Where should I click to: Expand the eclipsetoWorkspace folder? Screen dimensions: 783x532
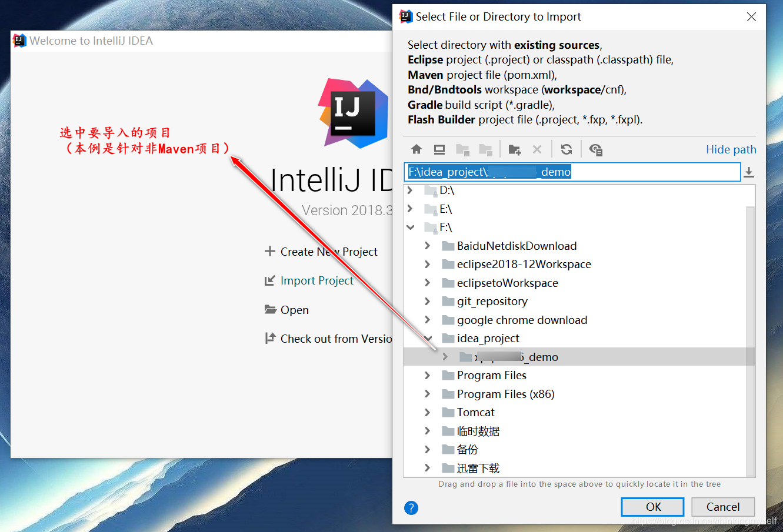coord(428,283)
